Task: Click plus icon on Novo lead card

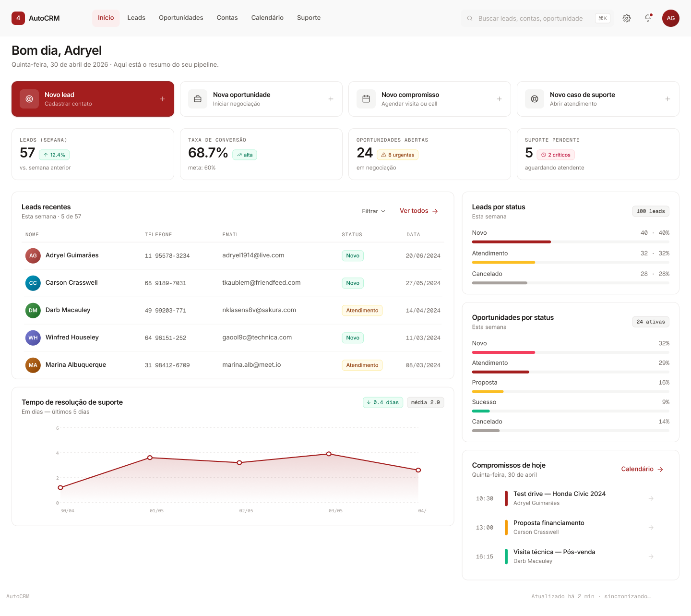Action: click(162, 99)
